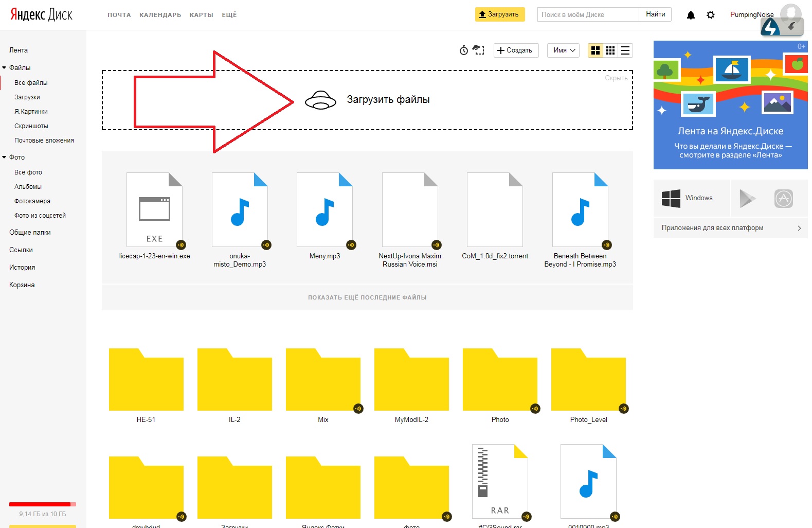Image resolution: width=812 pixels, height=528 pixels.
Task: Switch to large tiles view
Action: coord(596,50)
